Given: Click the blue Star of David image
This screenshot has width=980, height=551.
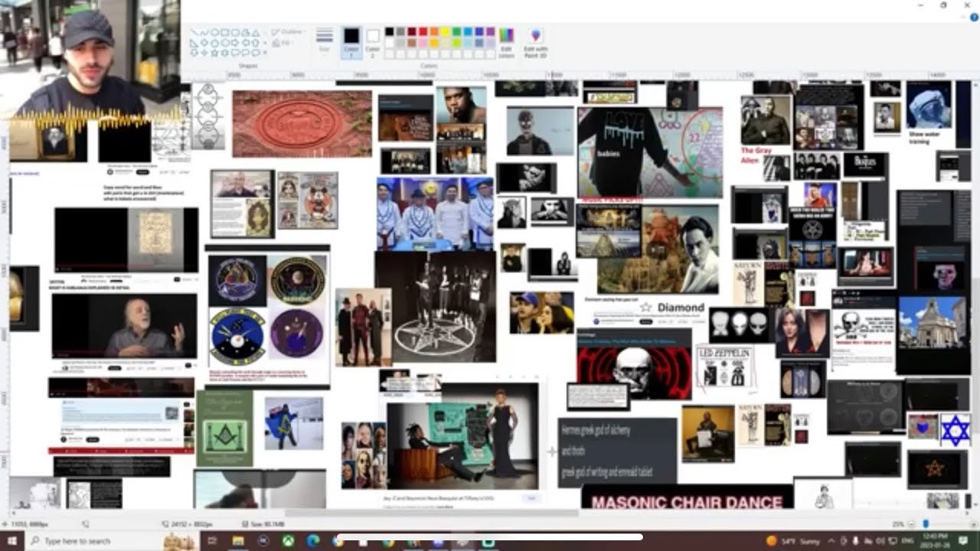Looking at the screenshot, I should [x=955, y=429].
